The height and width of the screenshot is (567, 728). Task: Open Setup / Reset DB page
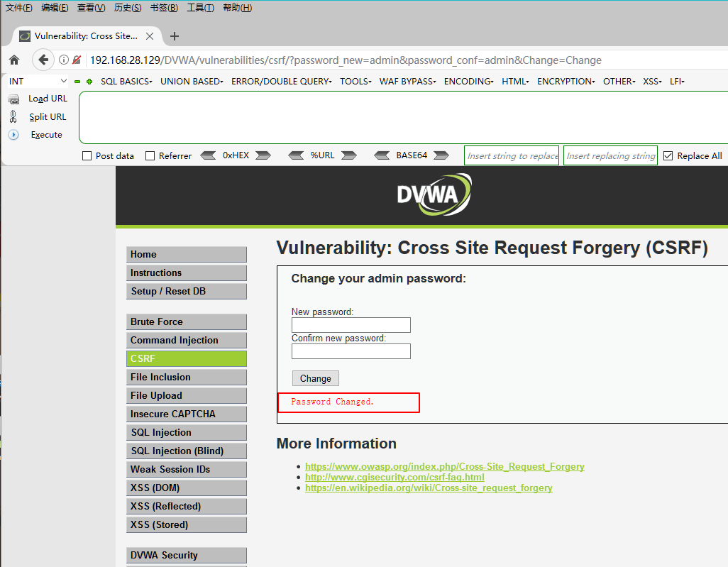(186, 291)
